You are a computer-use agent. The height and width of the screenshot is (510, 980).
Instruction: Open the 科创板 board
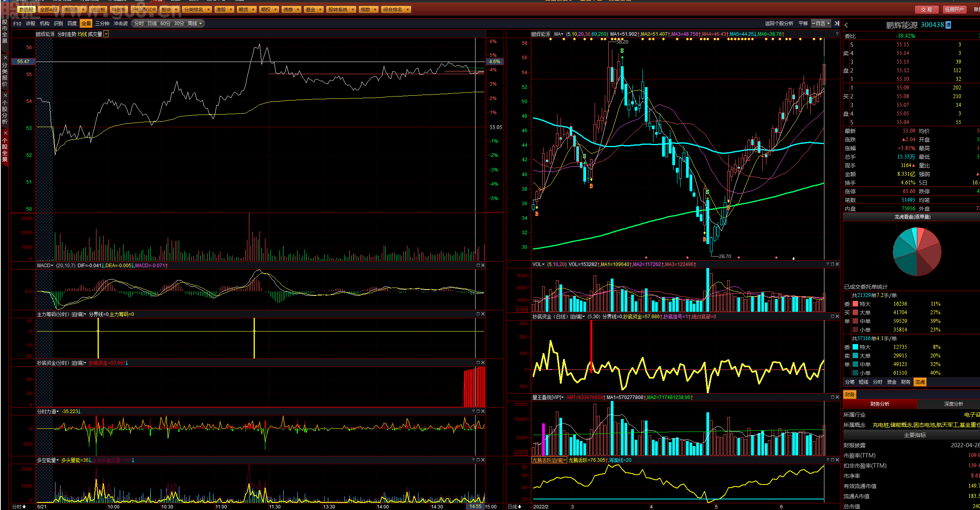pyautogui.click(x=118, y=9)
